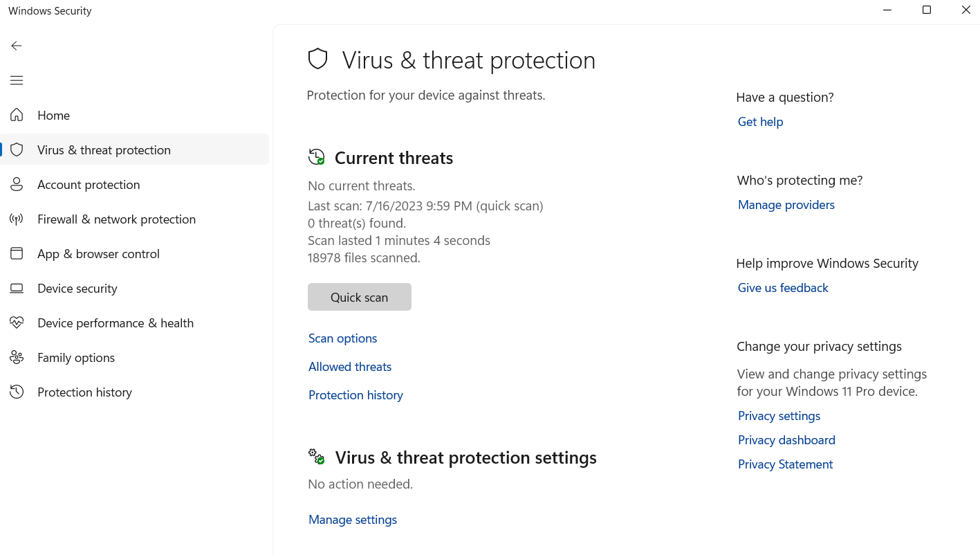Viewport: 980px width, 555px height.
Task: Open the Home section label
Action: (53, 116)
